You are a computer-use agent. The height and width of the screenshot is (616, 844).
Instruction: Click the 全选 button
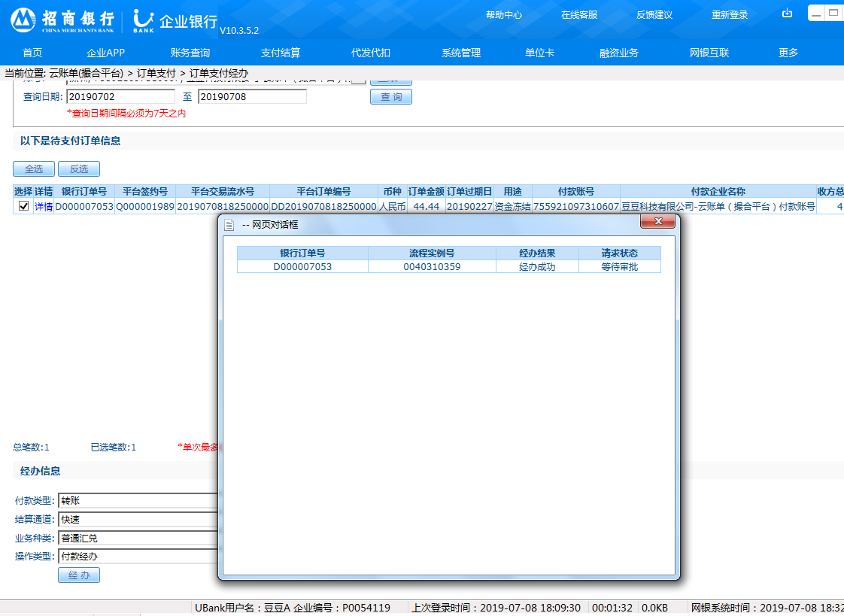[34, 169]
